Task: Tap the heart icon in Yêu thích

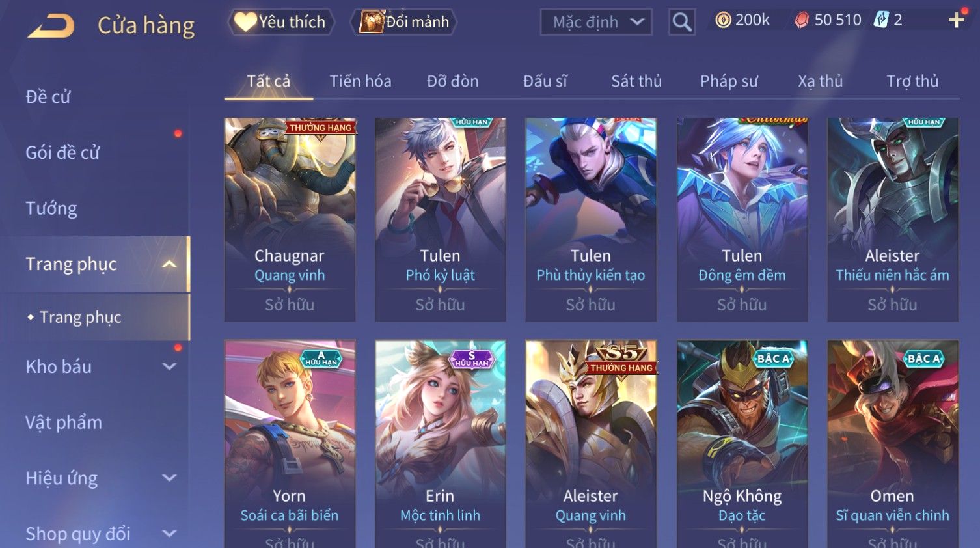Action: click(245, 21)
